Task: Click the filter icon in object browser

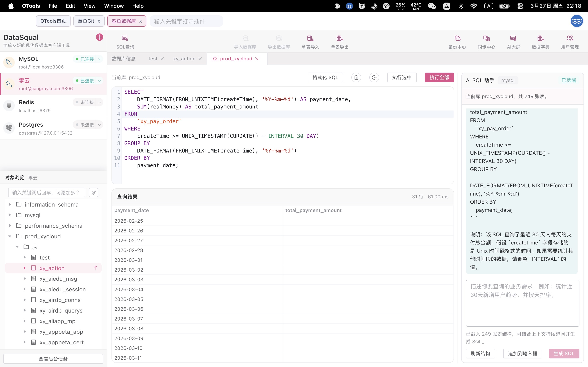Action: coord(94,192)
